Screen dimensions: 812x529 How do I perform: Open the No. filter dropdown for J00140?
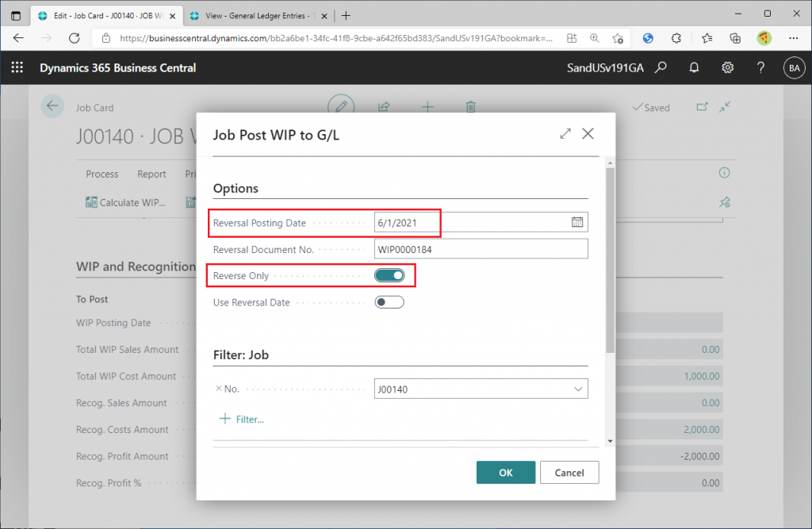tap(578, 389)
